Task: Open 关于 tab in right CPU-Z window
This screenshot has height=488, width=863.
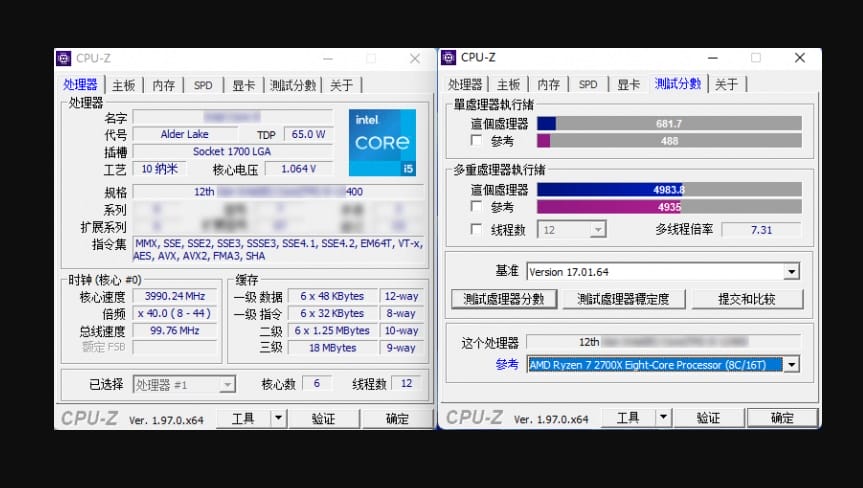Action: (727, 84)
